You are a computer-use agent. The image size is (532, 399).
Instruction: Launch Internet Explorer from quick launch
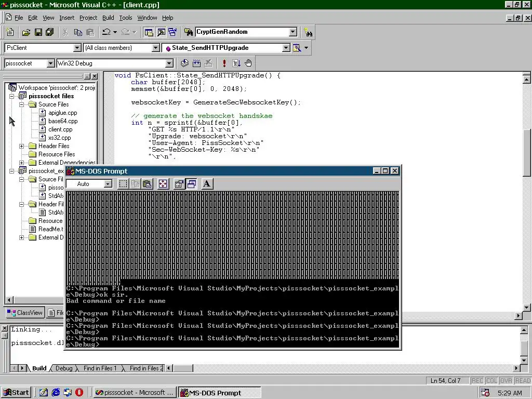(x=56, y=393)
